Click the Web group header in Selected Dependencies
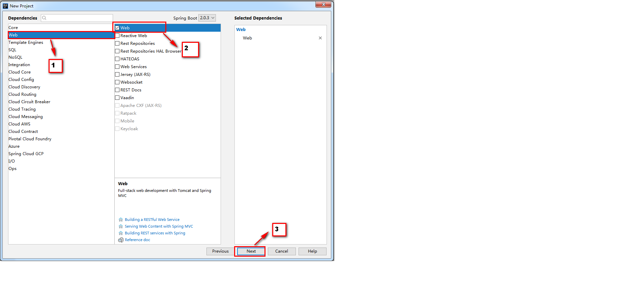 241,30
